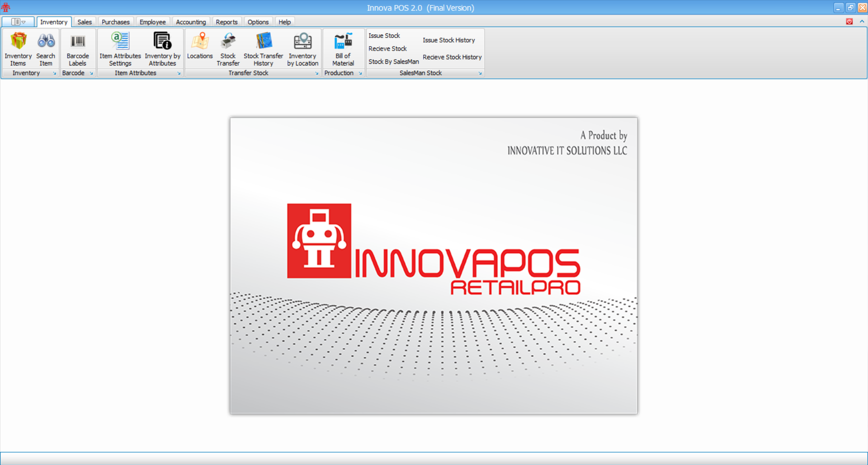This screenshot has width=868, height=465.
Task: Expand the Item Attributes group launcher arrow
Action: pos(179,73)
